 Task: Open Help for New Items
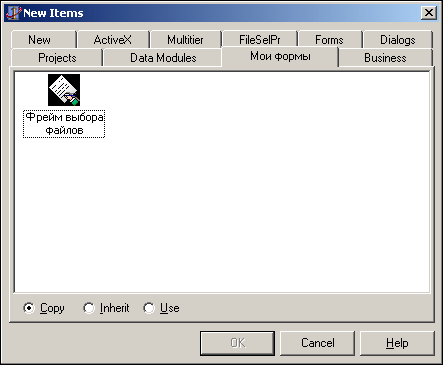[x=397, y=343]
